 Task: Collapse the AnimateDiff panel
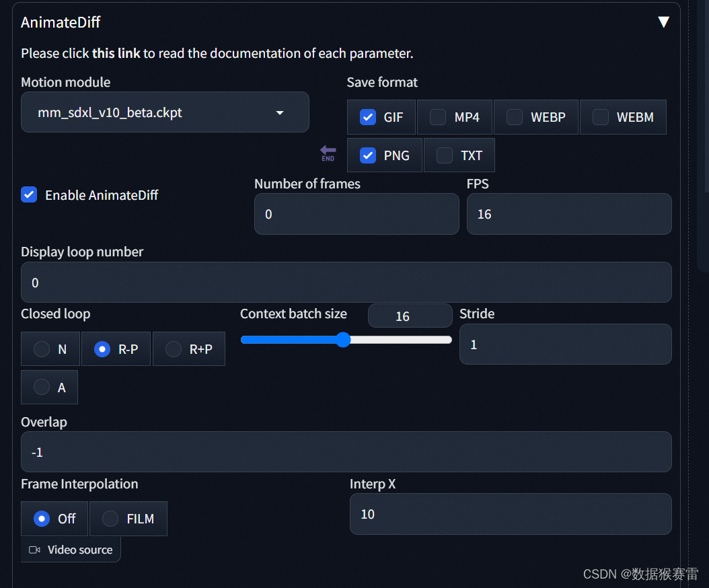pos(663,21)
